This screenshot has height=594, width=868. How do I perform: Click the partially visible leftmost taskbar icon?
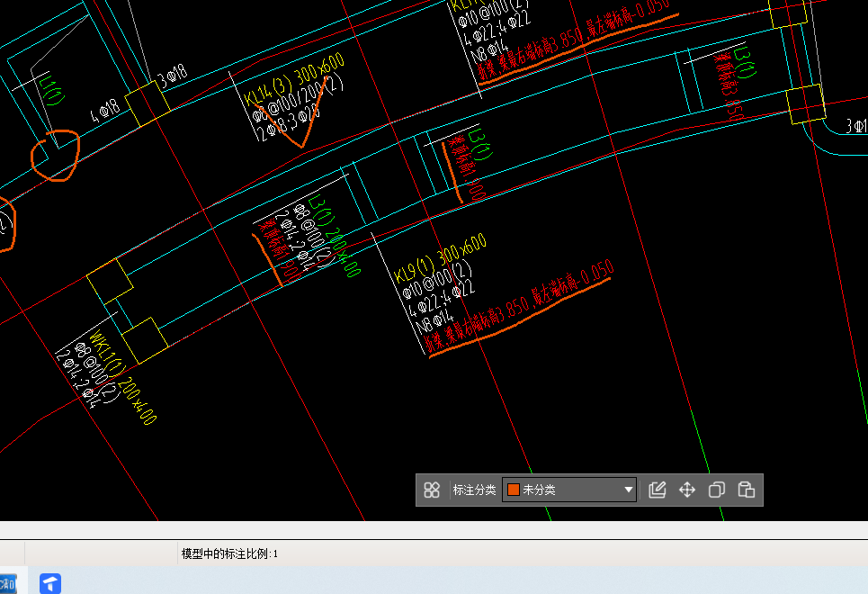[x=7, y=583]
